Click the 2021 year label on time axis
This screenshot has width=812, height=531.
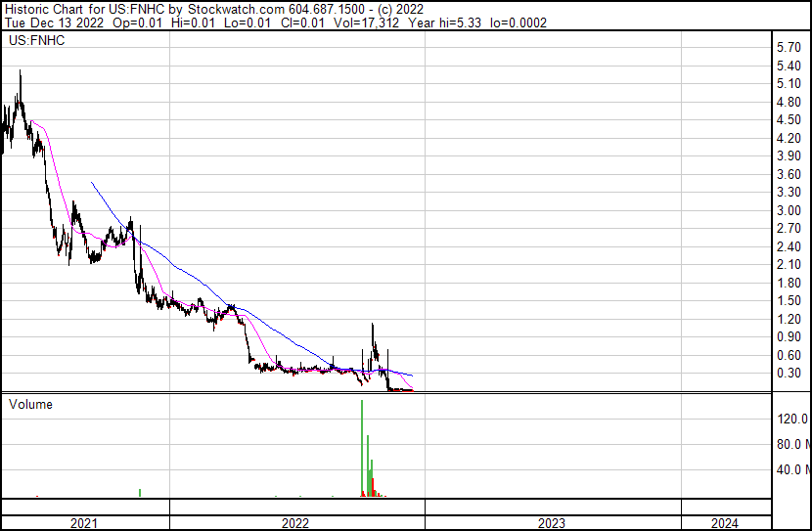[x=83, y=523]
